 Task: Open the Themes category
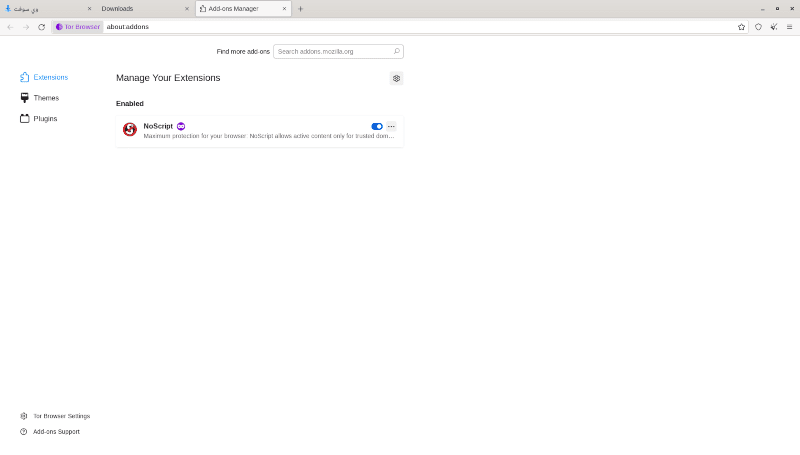(x=40, y=98)
